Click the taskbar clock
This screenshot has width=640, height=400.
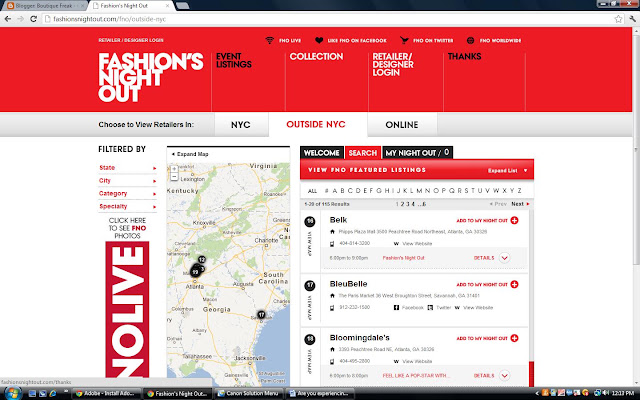(x=622, y=393)
